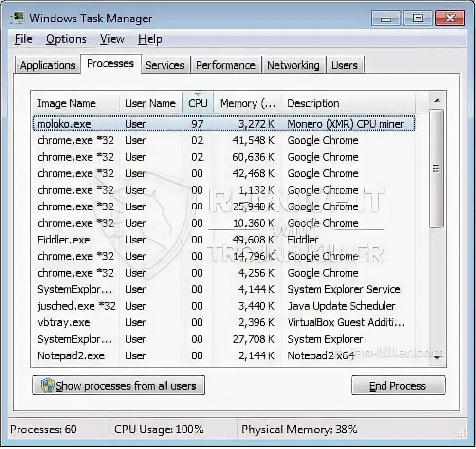Viewport: 476px width, 449px height.
Task: Click the Task Manager title bar icon
Action: point(17,18)
